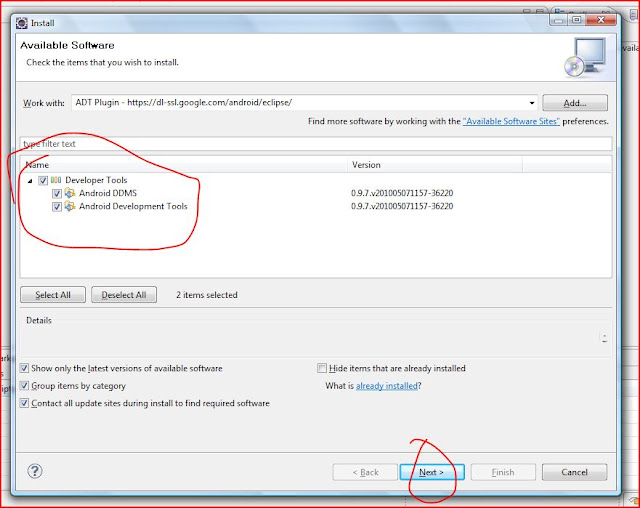Click the Next > button
Image resolution: width=640 pixels, height=508 pixels.
point(432,472)
